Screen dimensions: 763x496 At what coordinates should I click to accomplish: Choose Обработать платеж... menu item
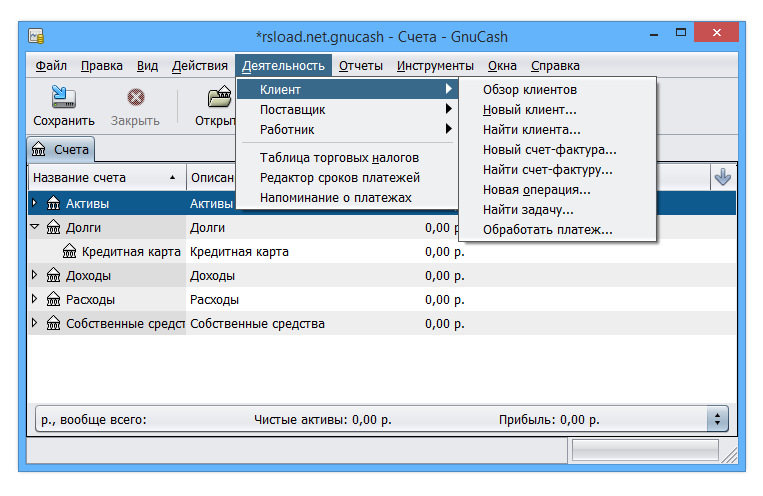(558, 229)
